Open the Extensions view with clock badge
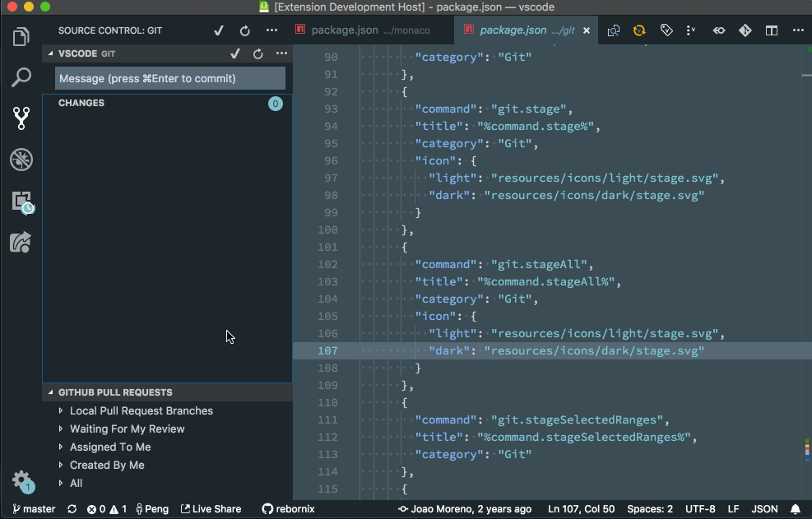Screen dimensions: 812x519 23,202
